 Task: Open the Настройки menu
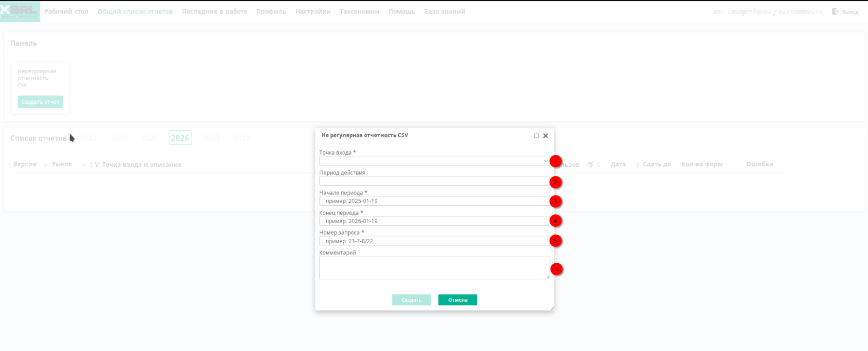coord(313,12)
